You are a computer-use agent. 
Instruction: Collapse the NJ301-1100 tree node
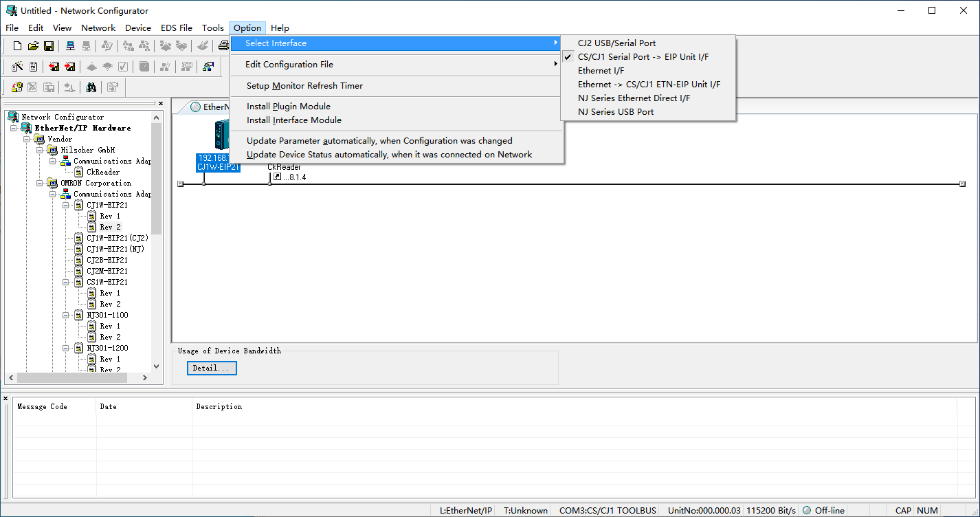(66, 315)
